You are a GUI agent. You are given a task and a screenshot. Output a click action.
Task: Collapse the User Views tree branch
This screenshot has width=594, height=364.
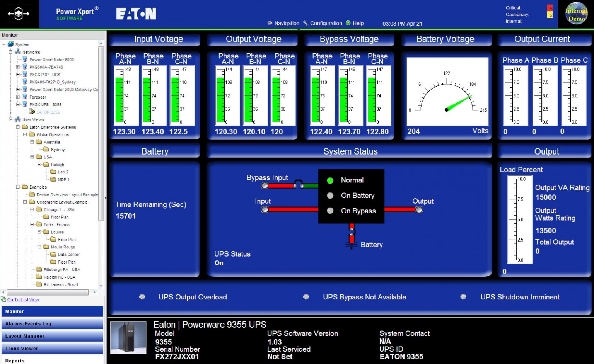pyautogui.click(x=11, y=119)
